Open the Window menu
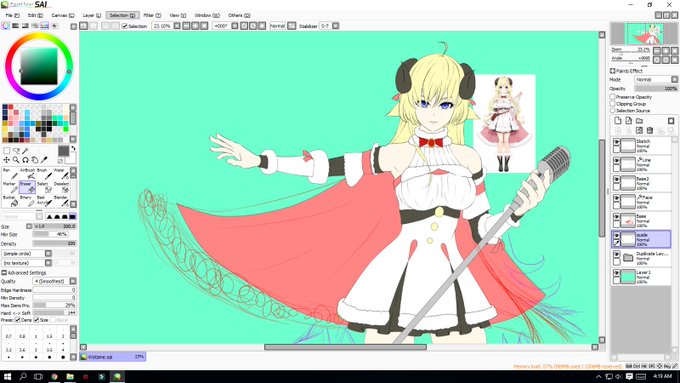680x383 pixels. [207, 15]
